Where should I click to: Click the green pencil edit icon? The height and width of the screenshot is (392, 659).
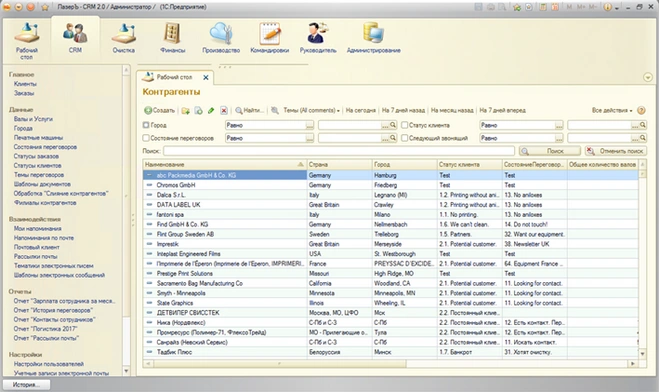point(211,110)
